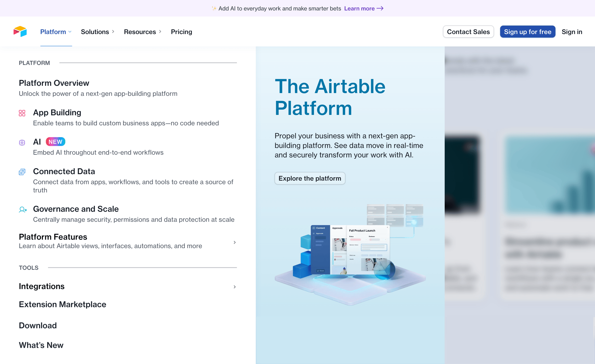
Task: Open the Download link
Action: coord(38,325)
